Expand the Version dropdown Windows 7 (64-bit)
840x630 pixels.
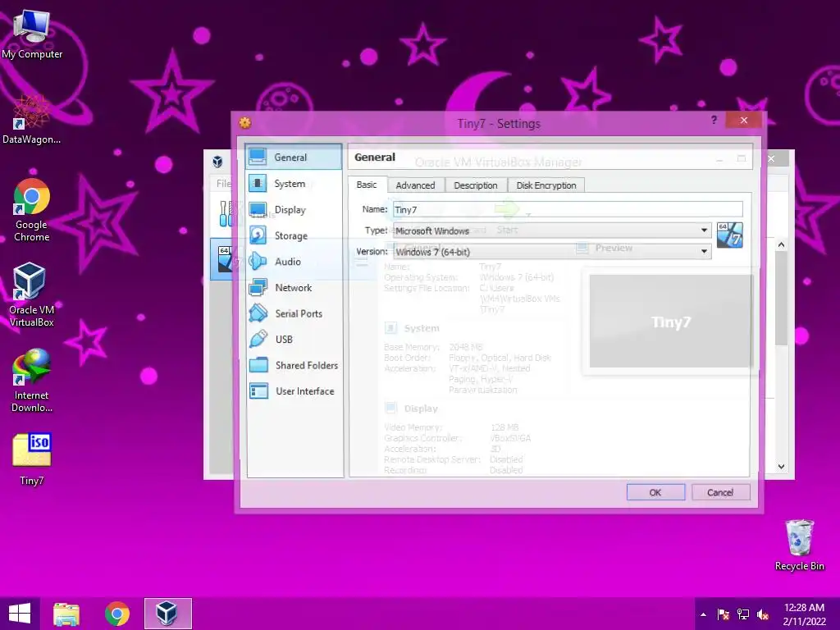click(x=552, y=251)
